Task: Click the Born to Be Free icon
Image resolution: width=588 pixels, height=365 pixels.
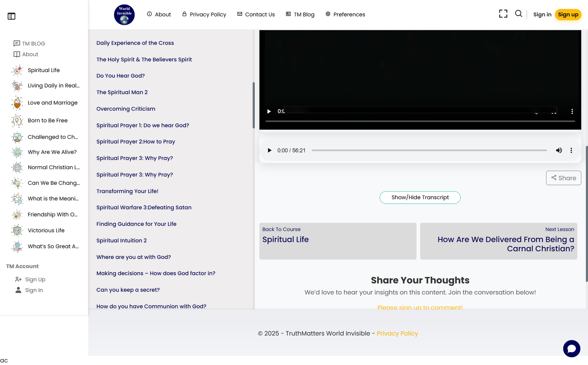Action: coord(17,121)
